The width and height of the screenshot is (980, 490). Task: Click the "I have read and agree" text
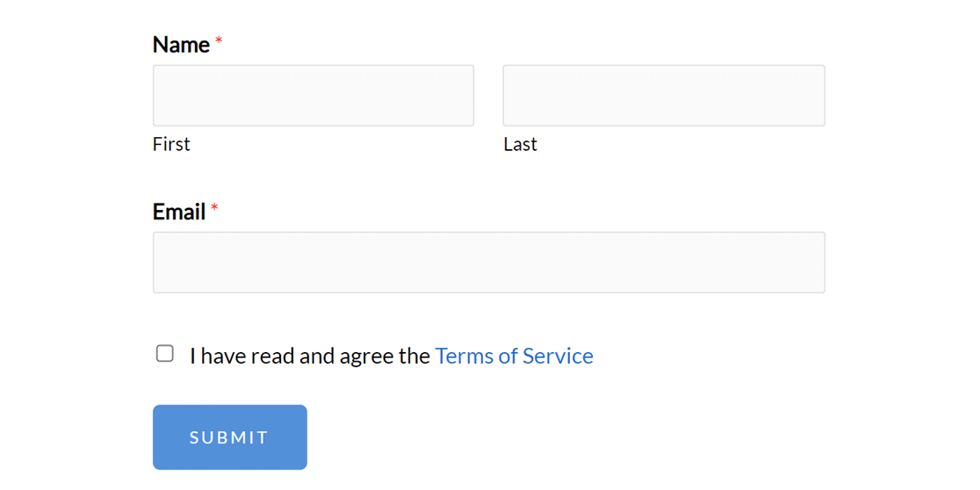coord(309,356)
